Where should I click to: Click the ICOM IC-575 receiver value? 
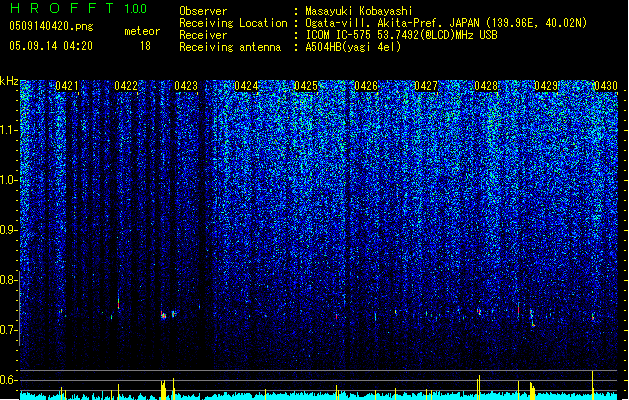[402, 35]
